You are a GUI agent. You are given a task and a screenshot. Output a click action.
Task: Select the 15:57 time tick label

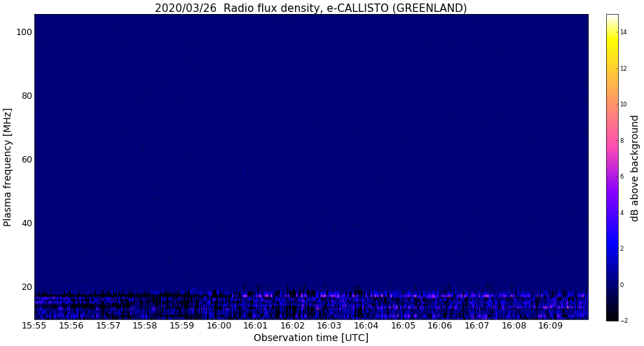click(x=108, y=326)
